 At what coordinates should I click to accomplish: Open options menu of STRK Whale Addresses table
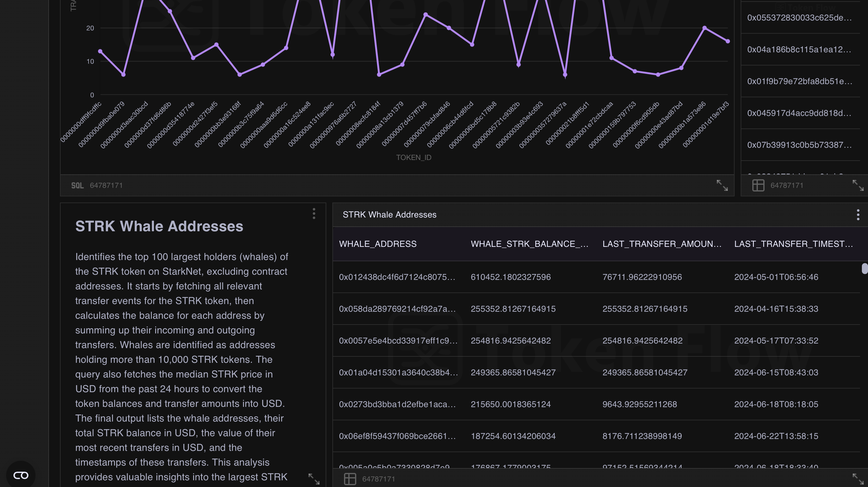tap(858, 214)
